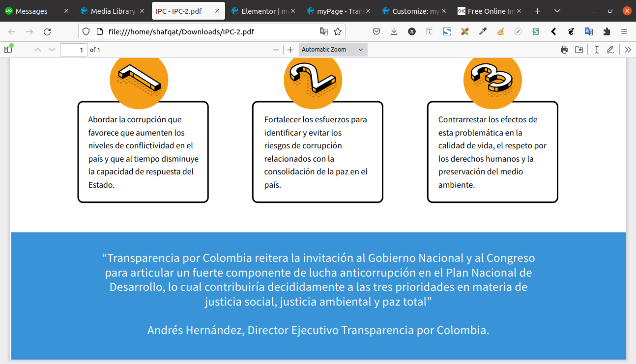Open PDF viewer tools menu chevrons
The width and height of the screenshot is (636, 364).
628,50
